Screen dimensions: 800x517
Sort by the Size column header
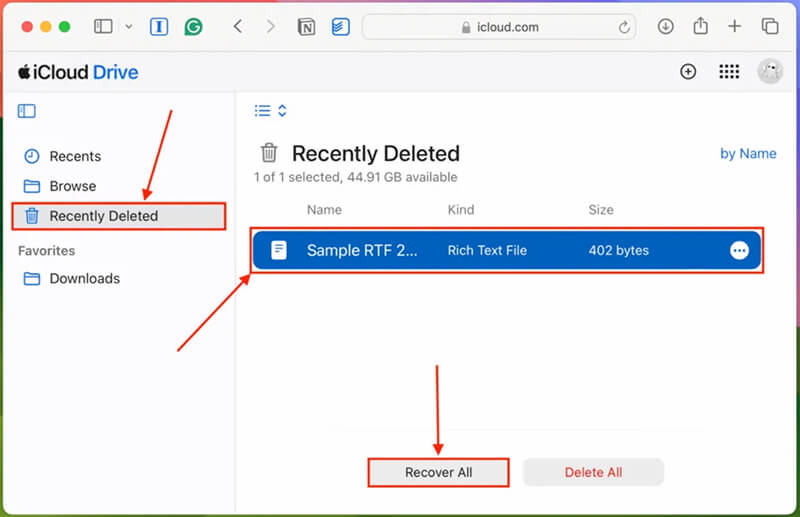click(601, 210)
